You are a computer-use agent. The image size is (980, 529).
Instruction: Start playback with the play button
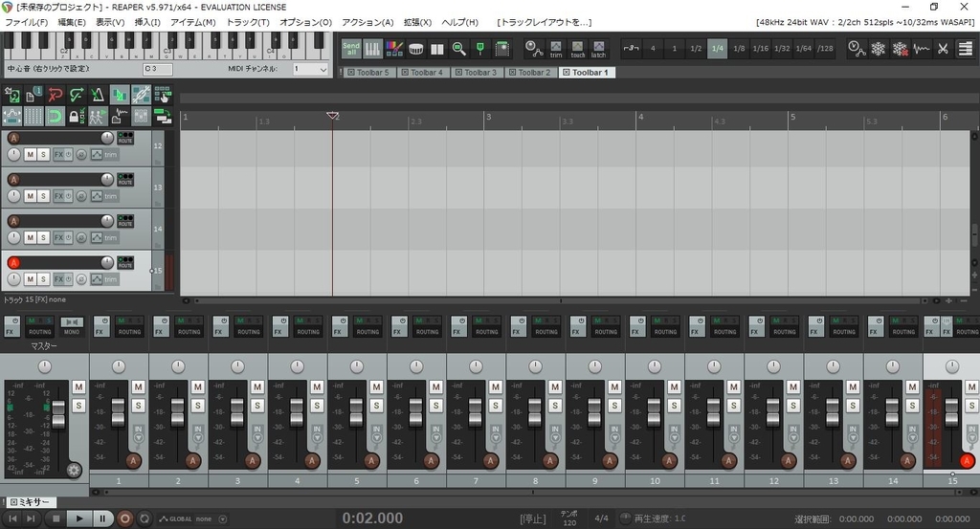pyautogui.click(x=78, y=518)
